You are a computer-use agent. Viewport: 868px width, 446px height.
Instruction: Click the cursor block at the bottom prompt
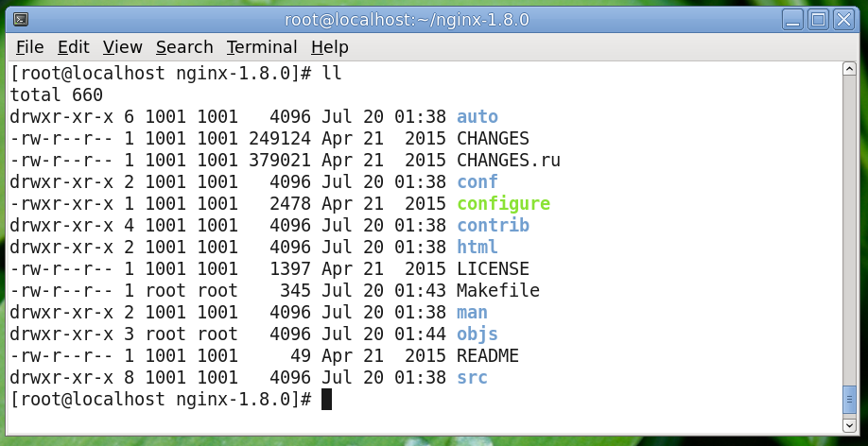[326, 400]
